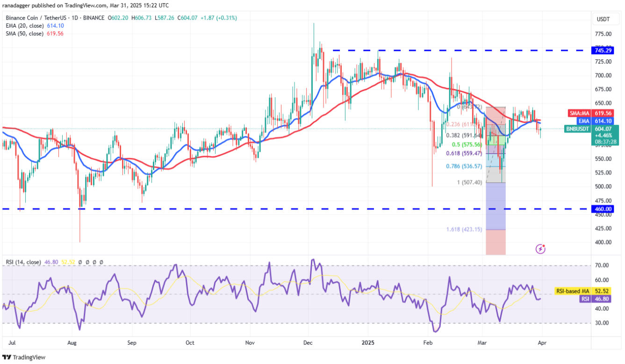The image size is (625, 364).
Task: Click the ranadagger author name
Action: [x=20, y=5]
